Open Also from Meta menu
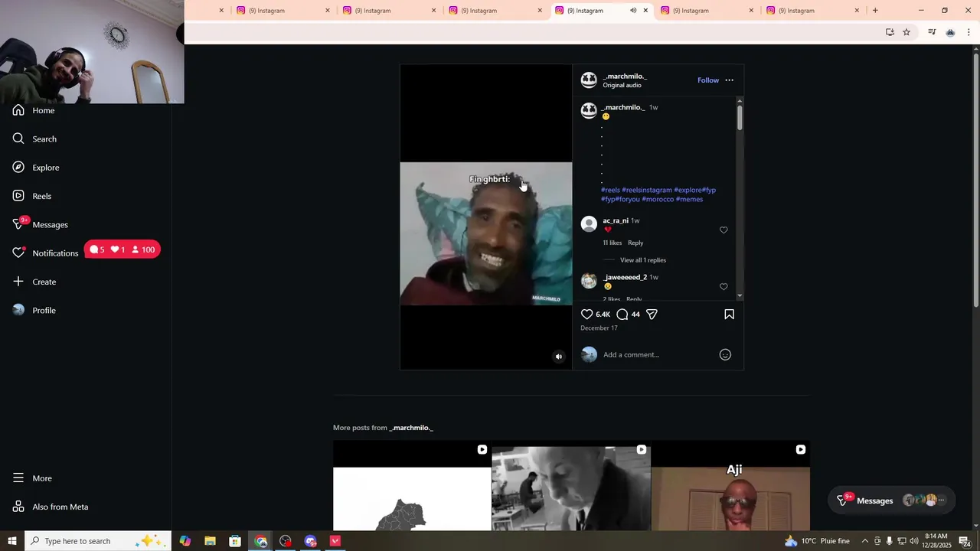The width and height of the screenshot is (980, 551). (x=51, y=507)
